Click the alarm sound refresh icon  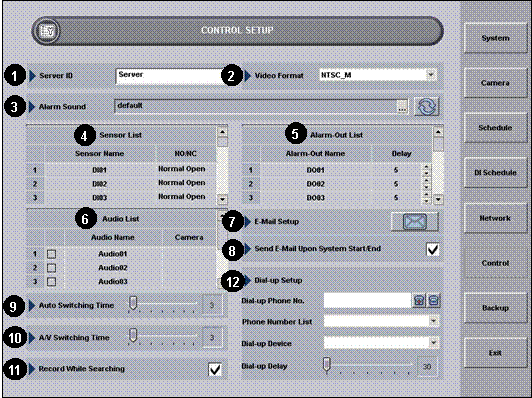tap(426, 107)
